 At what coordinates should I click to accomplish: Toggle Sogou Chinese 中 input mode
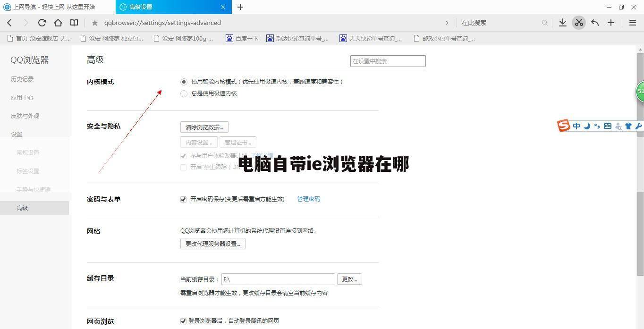click(x=576, y=126)
